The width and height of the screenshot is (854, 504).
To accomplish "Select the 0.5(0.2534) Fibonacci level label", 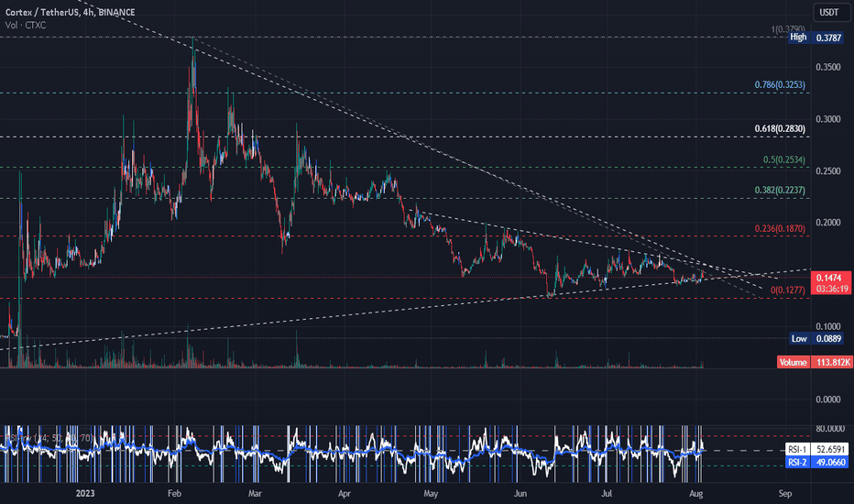I will (x=783, y=159).
